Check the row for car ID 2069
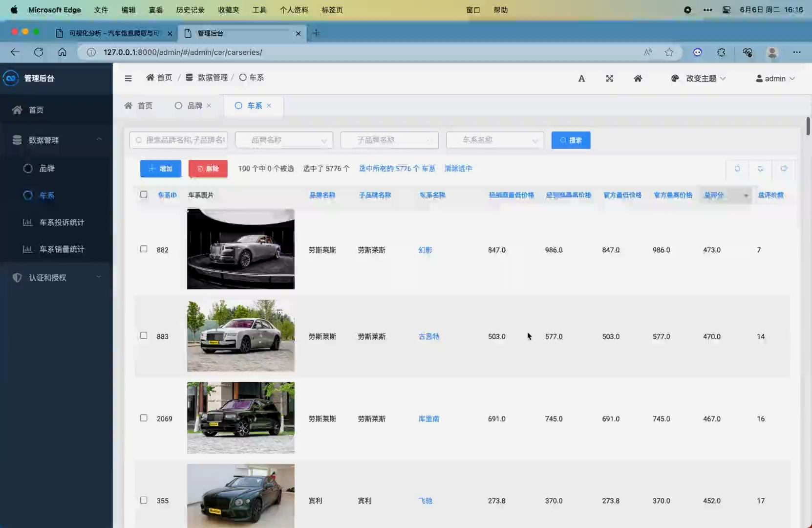The height and width of the screenshot is (528, 812). point(144,418)
